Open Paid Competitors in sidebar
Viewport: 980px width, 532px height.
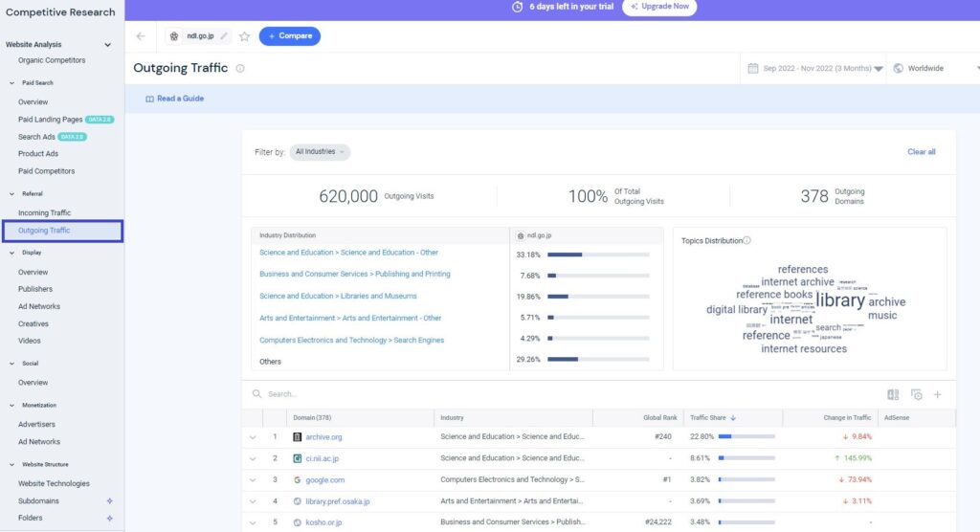point(46,171)
